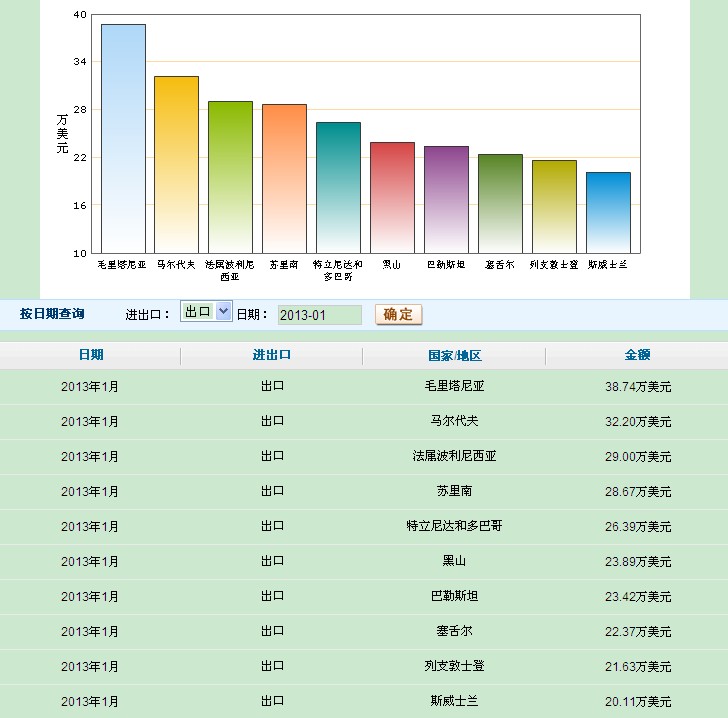Click the 国家/地区 column header
This screenshot has height=718, width=728.
[454, 355]
